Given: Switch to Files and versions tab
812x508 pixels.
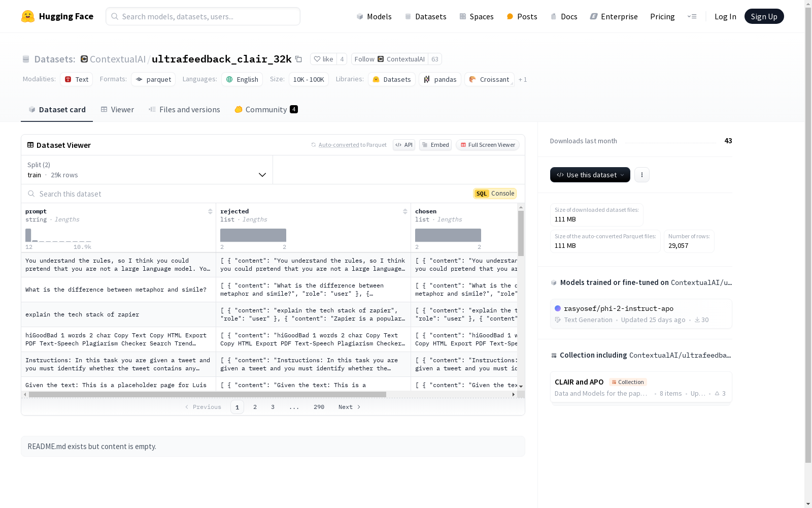Looking at the screenshot, I should click(184, 110).
